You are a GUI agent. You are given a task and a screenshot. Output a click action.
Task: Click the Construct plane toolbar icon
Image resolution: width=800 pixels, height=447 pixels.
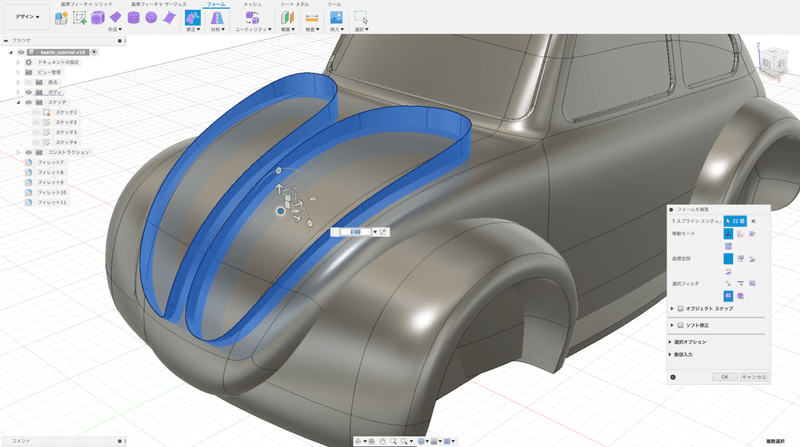click(x=287, y=18)
